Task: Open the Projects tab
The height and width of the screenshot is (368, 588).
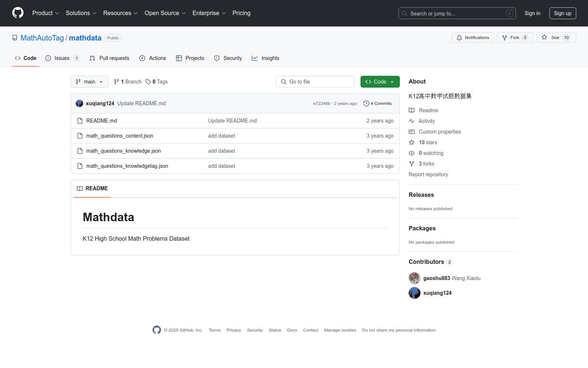Action: [x=190, y=58]
